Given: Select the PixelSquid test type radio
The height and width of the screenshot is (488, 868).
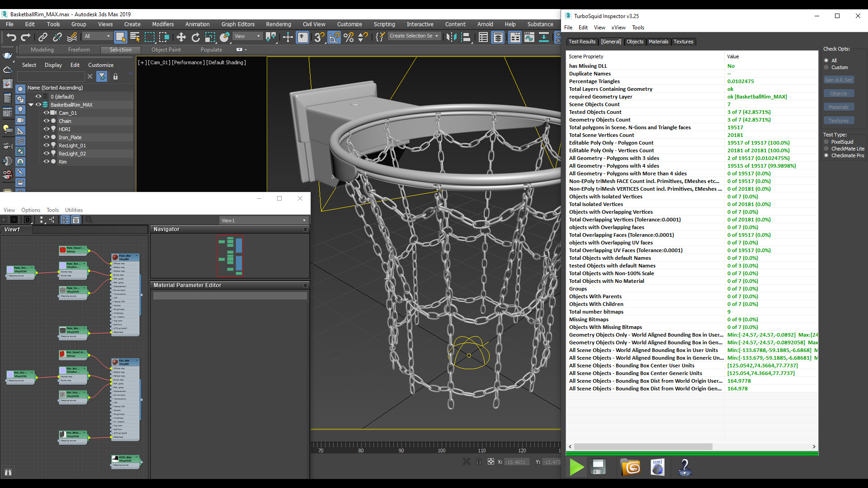Looking at the screenshot, I should [x=826, y=142].
